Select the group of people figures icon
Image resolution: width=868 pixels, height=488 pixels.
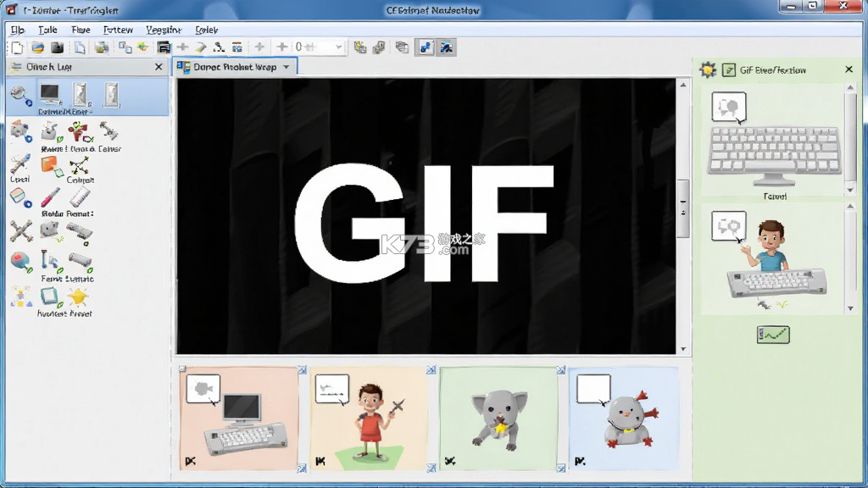(x=21, y=297)
